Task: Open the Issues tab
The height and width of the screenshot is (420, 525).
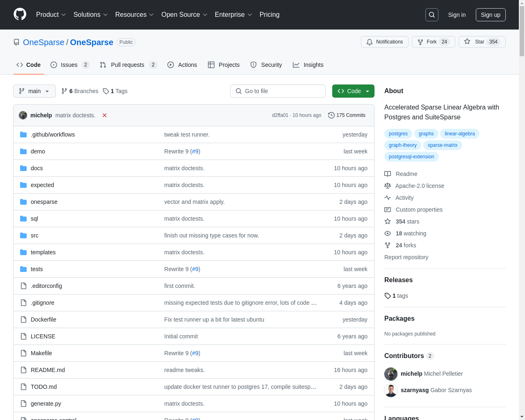Action: pyautogui.click(x=70, y=65)
